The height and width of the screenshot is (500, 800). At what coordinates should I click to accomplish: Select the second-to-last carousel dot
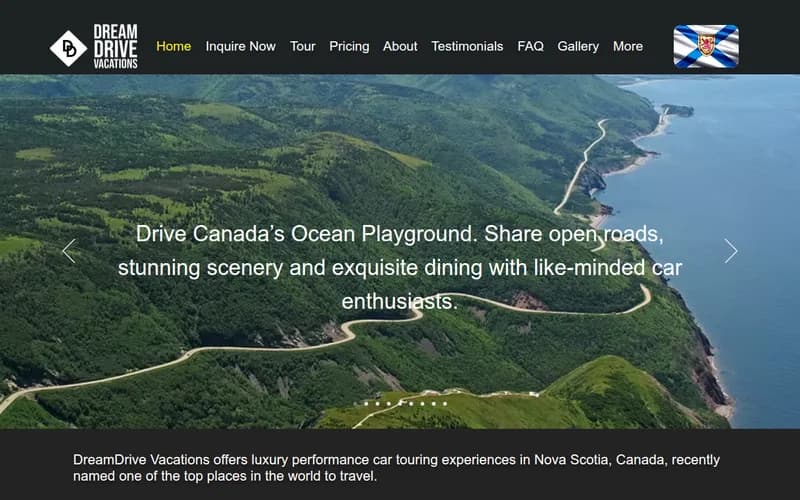pyautogui.click(x=433, y=403)
